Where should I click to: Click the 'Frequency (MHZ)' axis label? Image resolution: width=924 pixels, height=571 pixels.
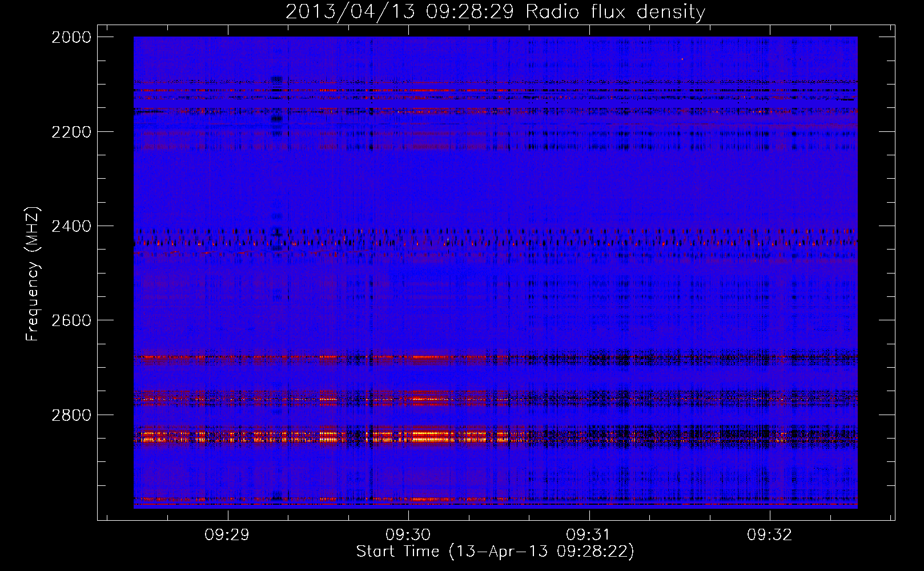[33, 274]
